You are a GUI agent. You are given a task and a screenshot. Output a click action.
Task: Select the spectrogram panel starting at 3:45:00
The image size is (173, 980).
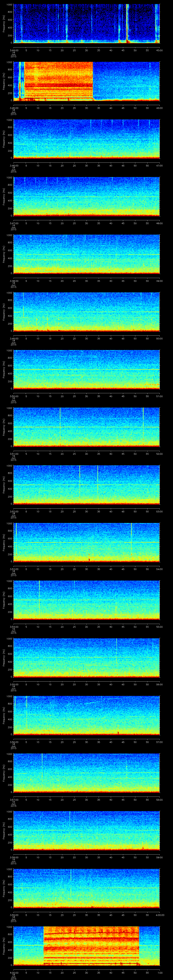86,81
